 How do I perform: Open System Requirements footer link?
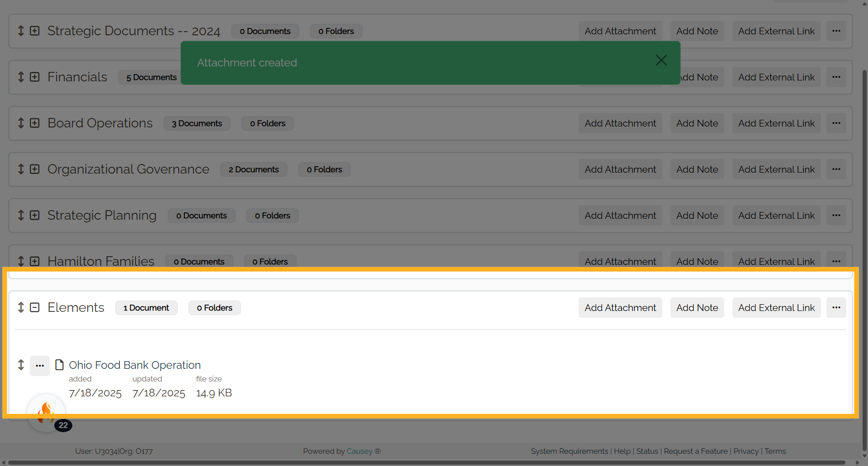570,451
